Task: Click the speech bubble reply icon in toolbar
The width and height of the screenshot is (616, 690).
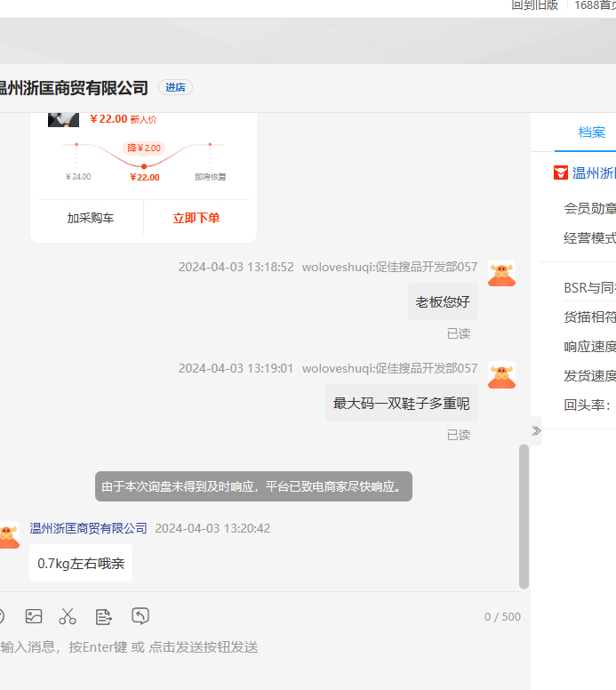Action: coord(140,616)
